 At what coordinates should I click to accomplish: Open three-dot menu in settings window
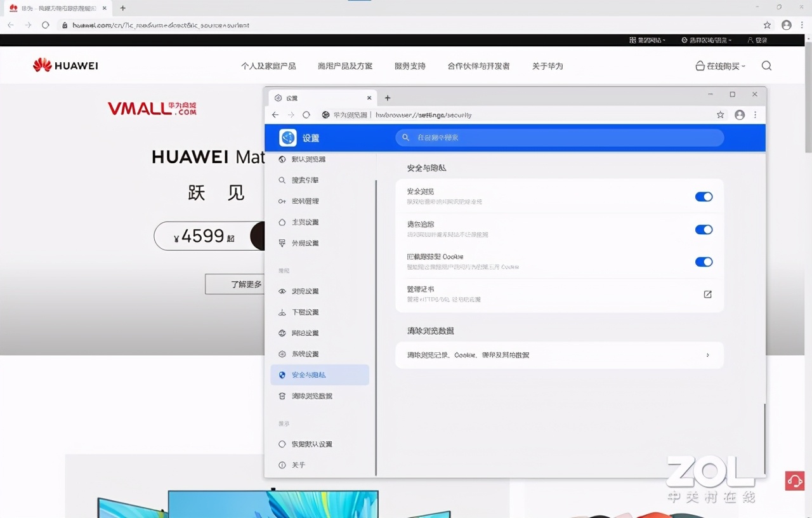click(755, 115)
